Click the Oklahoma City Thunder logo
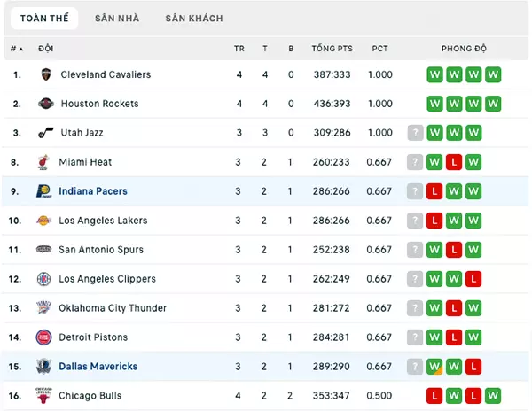Viewport: 532px width, 411px height. pos(43,308)
